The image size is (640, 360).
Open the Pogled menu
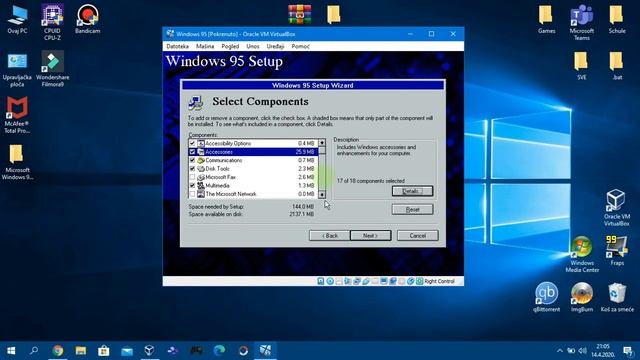point(230,47)
